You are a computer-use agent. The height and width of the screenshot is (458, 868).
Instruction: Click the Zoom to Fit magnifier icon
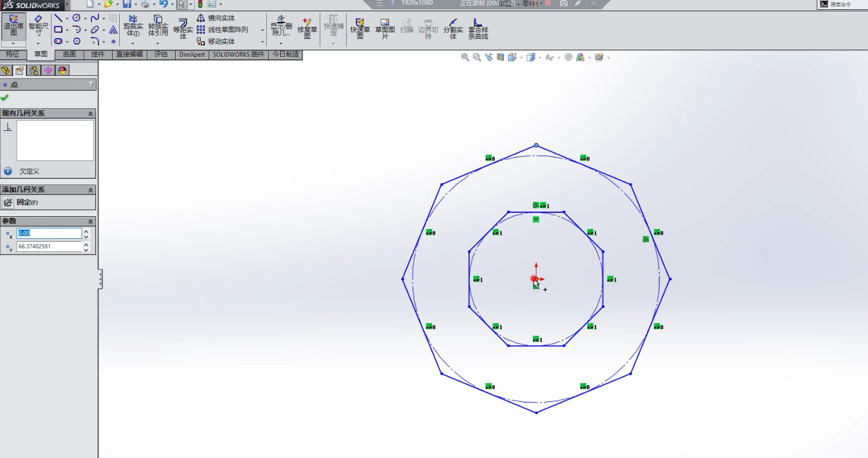pos(465,57)
